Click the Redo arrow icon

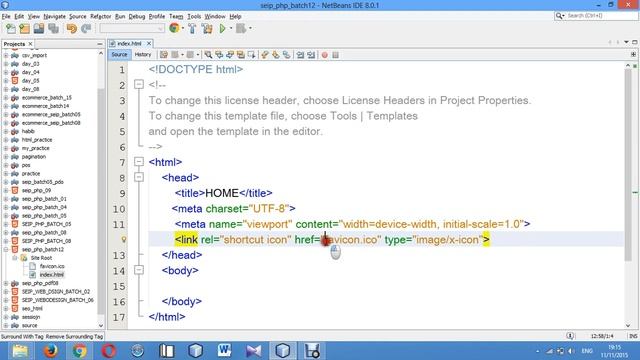(x=86, y=28)
